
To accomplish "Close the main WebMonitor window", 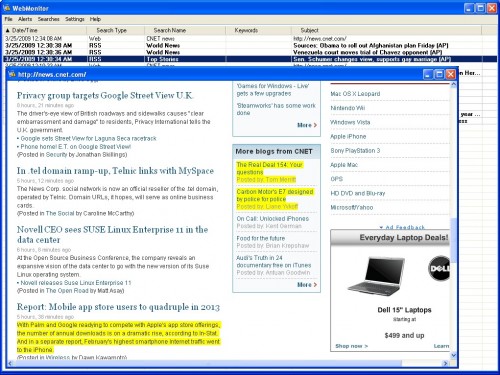I will (x=492, y=8).
